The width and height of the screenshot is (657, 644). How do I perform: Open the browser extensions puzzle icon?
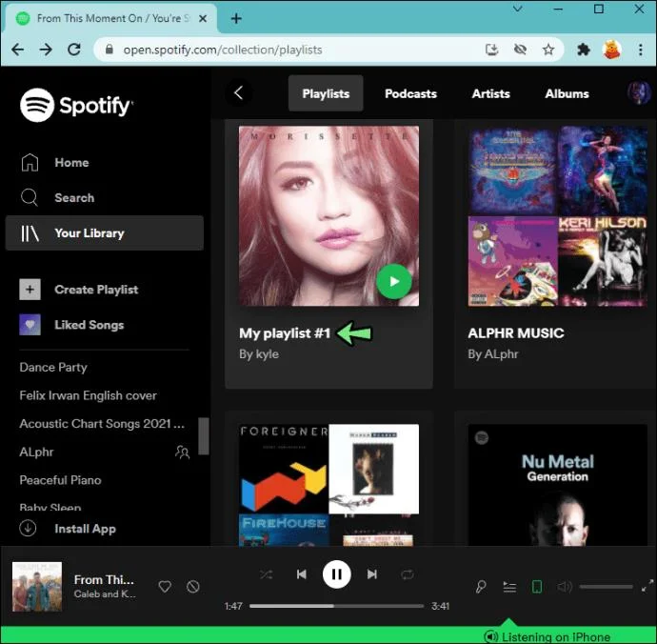[x=584, y=50]
